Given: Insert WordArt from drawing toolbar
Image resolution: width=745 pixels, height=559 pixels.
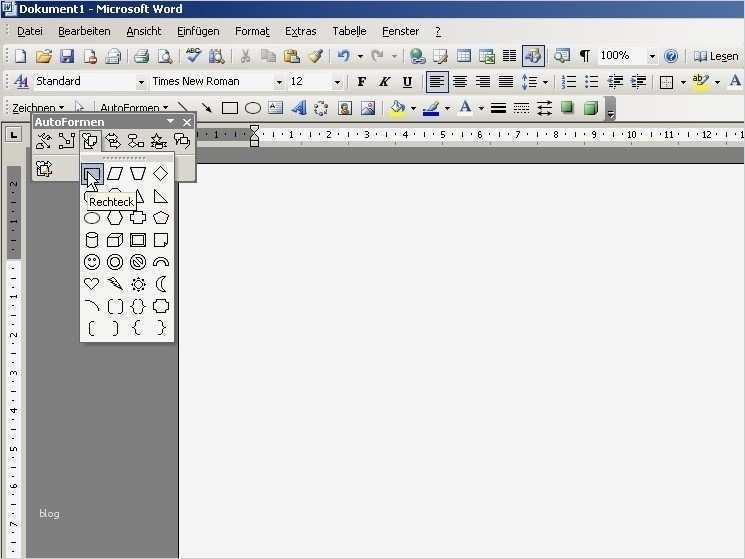Looking at the screenshot, I should 299,108.
